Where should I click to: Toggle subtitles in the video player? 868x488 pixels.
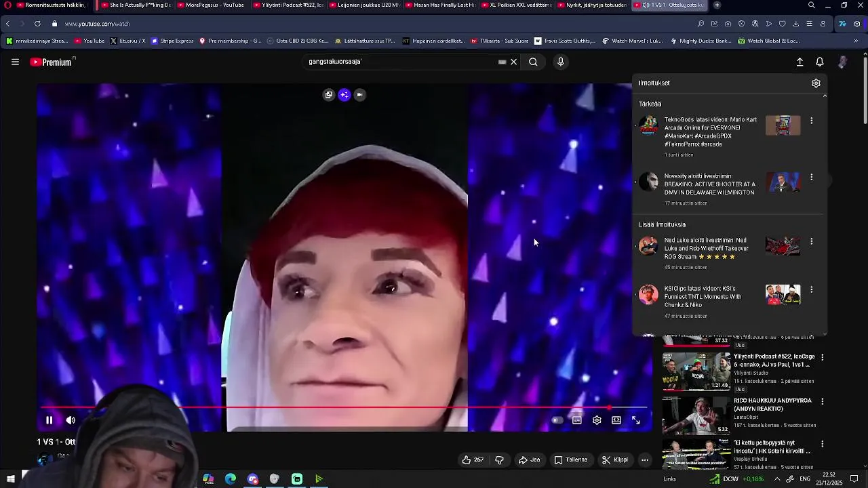[x=577, y=420]
